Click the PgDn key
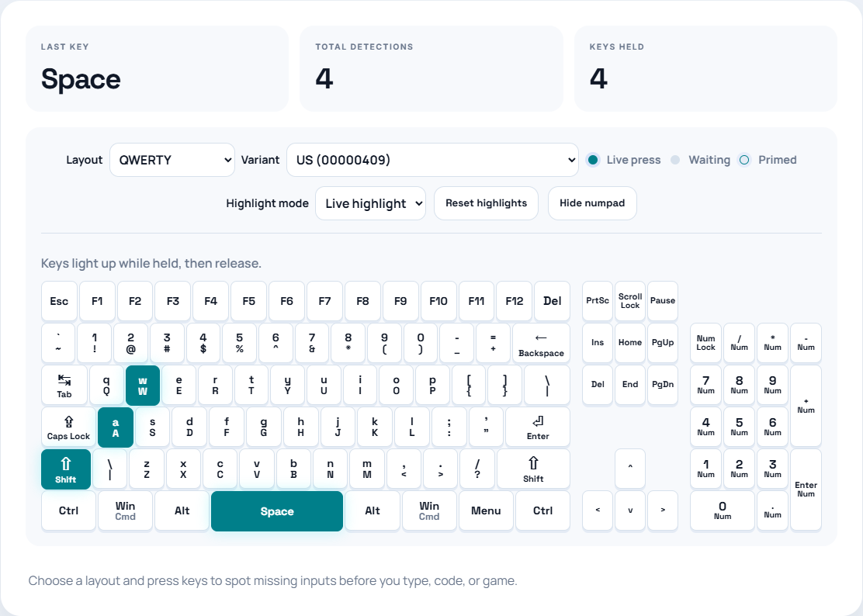This screenshot has height=616, width=863. tap(663, 385)
